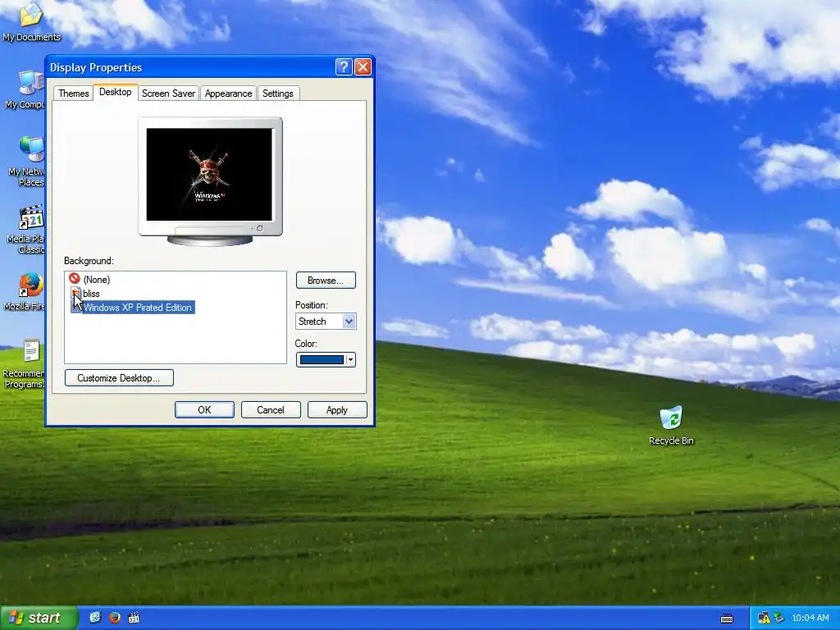This screenshot has height=630, width=840.
Task: Click the (None) red prohibited icon
Action: [x=75, y=279]
